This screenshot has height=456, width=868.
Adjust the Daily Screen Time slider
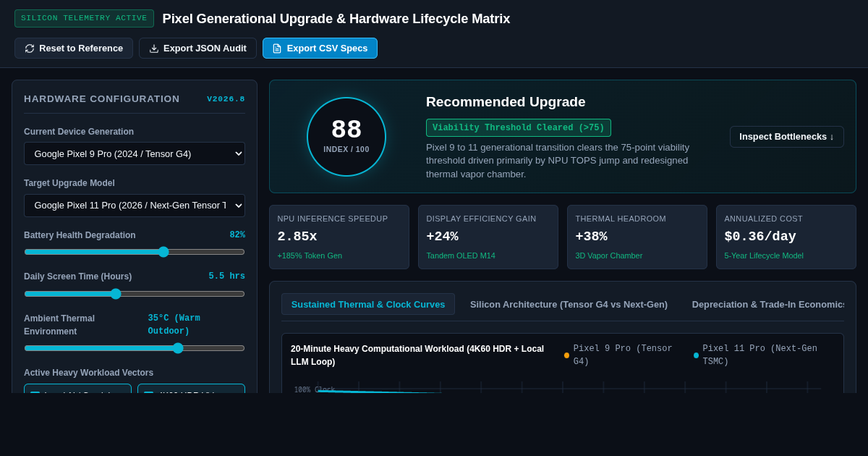[x=135, y=294]
